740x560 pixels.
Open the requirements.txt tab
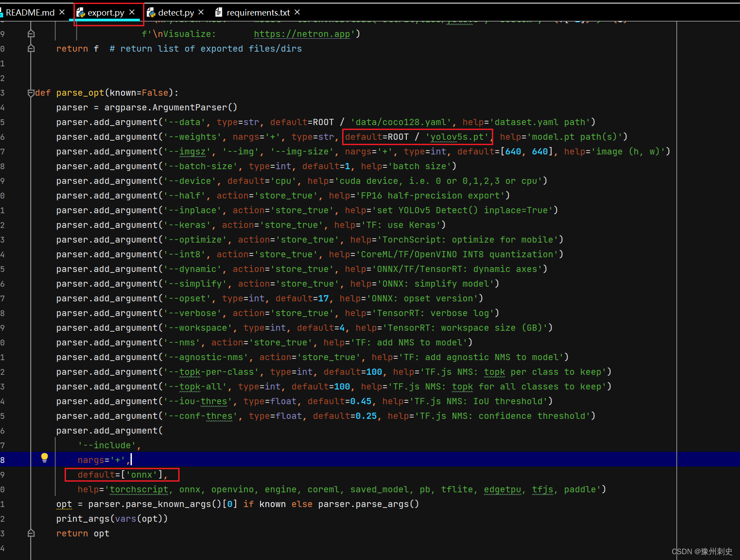pos(258,12)
